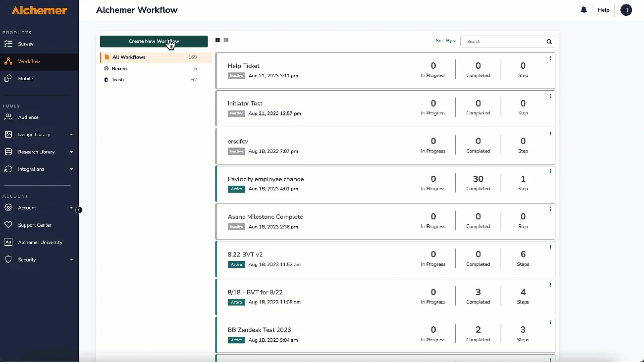Open the Help link in header
The height and width of the screenshot is (362, 644).
[603, 10]
